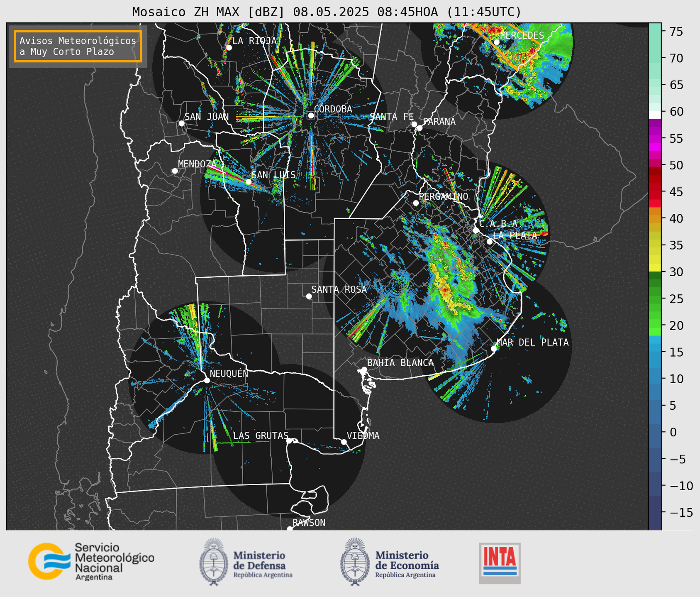Click the Córdoba city marker dot
Image resolution: width=700 pixels, height=597 pixels.
(311, 115)
